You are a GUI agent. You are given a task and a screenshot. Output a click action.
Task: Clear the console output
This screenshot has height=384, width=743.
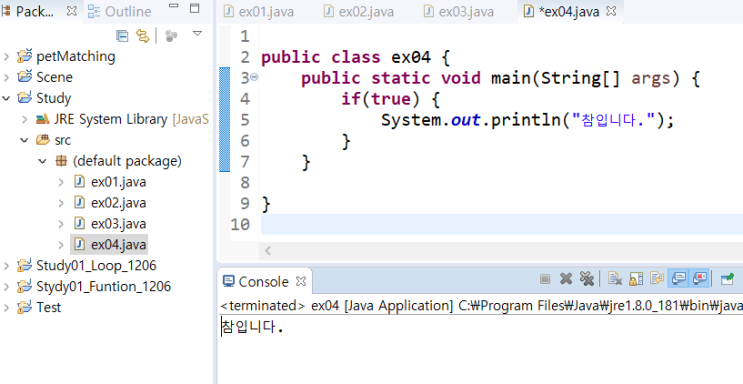tap(615, 279)
